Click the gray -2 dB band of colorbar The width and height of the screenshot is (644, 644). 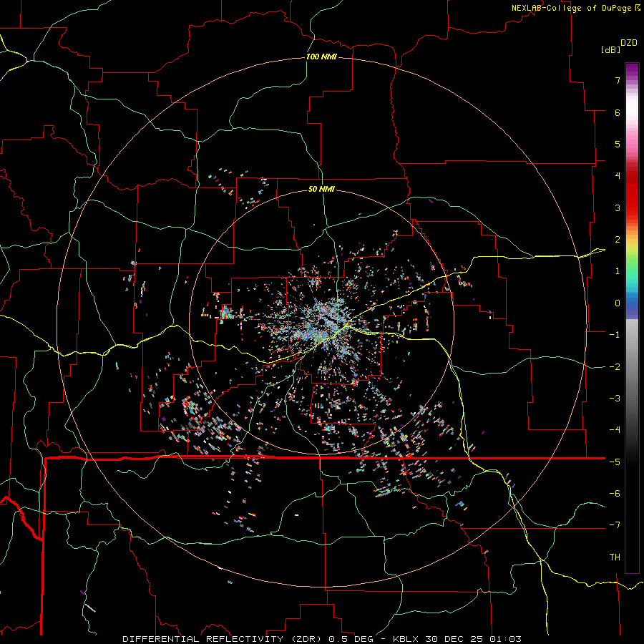[x=632, y=367]
